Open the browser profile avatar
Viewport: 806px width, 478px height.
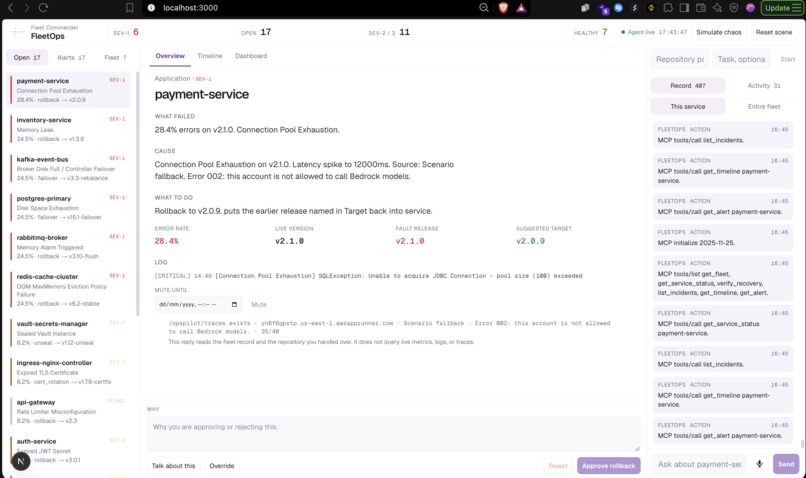pyautogui.click(x=750, y=8)
